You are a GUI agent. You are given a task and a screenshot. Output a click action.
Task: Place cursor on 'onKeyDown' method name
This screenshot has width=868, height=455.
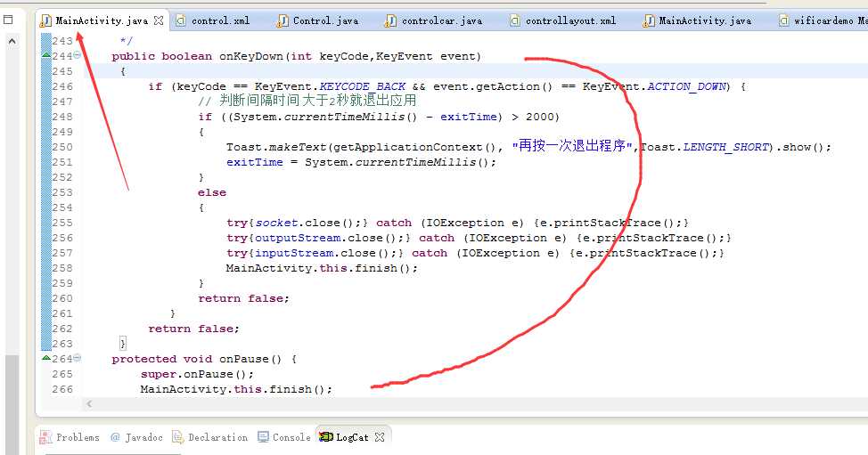(x=251, y=56)
